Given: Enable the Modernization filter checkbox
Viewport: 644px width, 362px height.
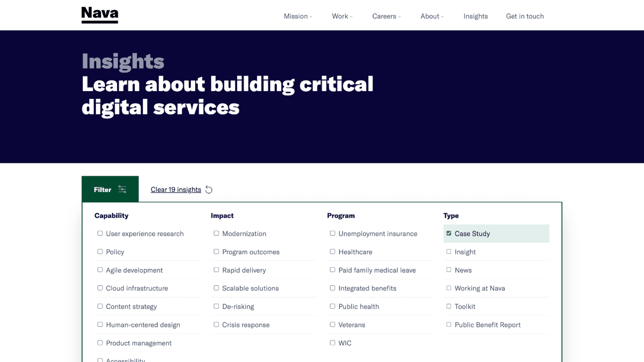Looking at the screenshot, I should coord(216,233).
